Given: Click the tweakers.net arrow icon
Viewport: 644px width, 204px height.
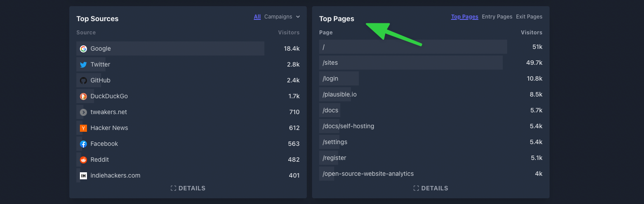Looking at the screenshot, I should pos(83,112).
